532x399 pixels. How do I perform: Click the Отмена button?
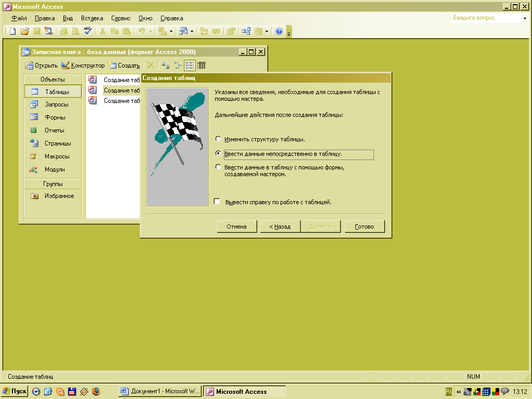(237, 227)
